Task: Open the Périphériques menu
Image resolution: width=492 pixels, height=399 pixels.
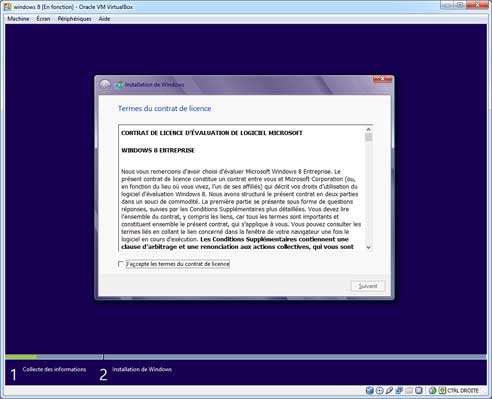Action: pos(74,19)
